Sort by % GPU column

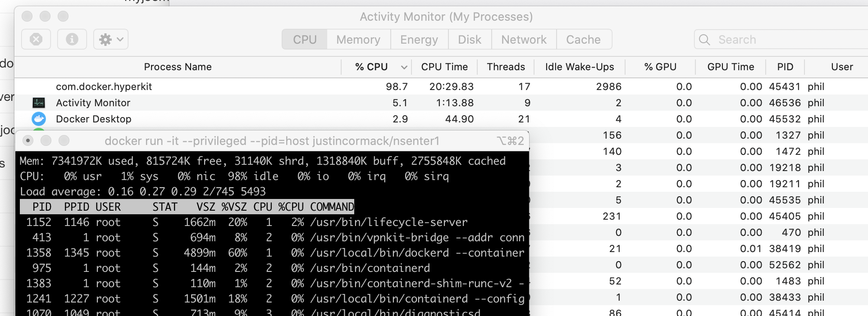point(660,67)
